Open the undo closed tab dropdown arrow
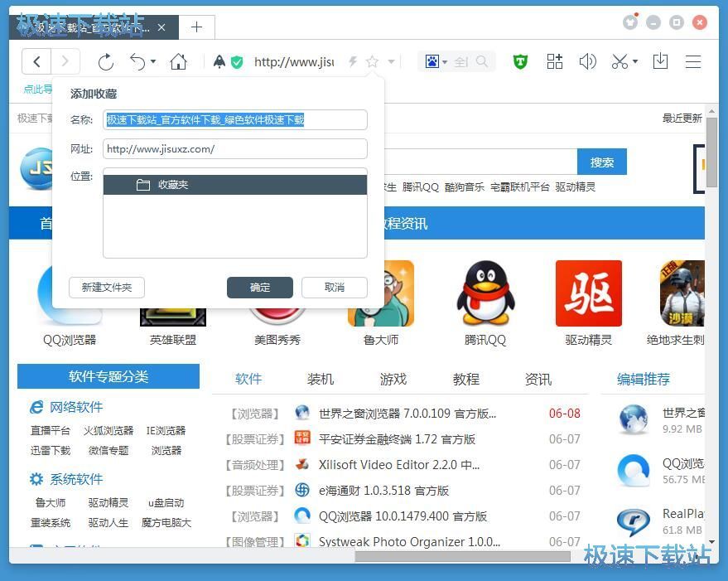728x581 pixels. (x=153, y=61)
